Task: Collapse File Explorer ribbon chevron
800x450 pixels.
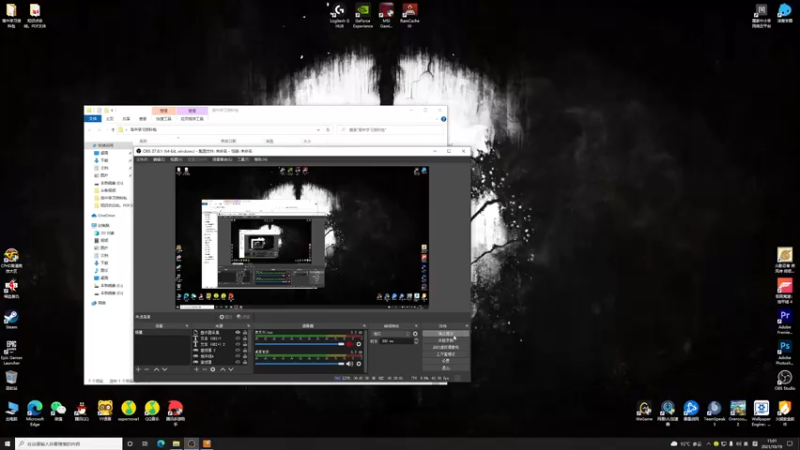Action: click(x=437, y=119)
